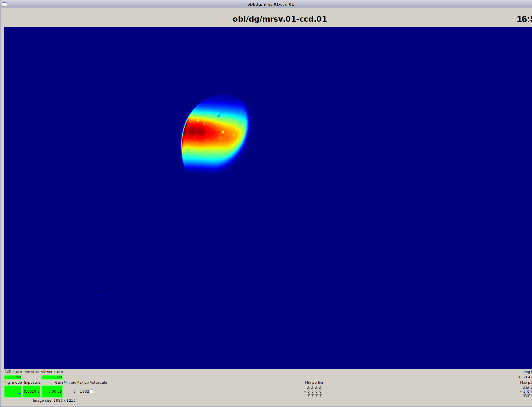Screen dimensions: 532x407
Task: Click the CCD state ON indicator
Action: tap(13, 377)
